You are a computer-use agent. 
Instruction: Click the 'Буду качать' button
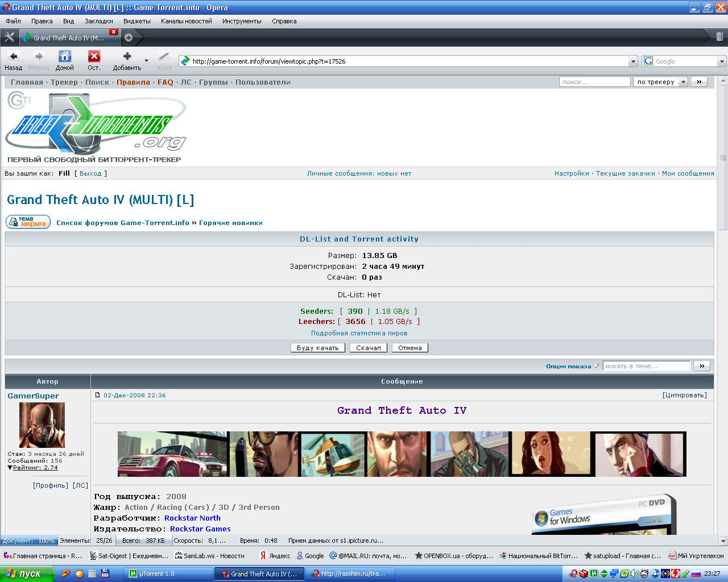(x=318, y=348)
